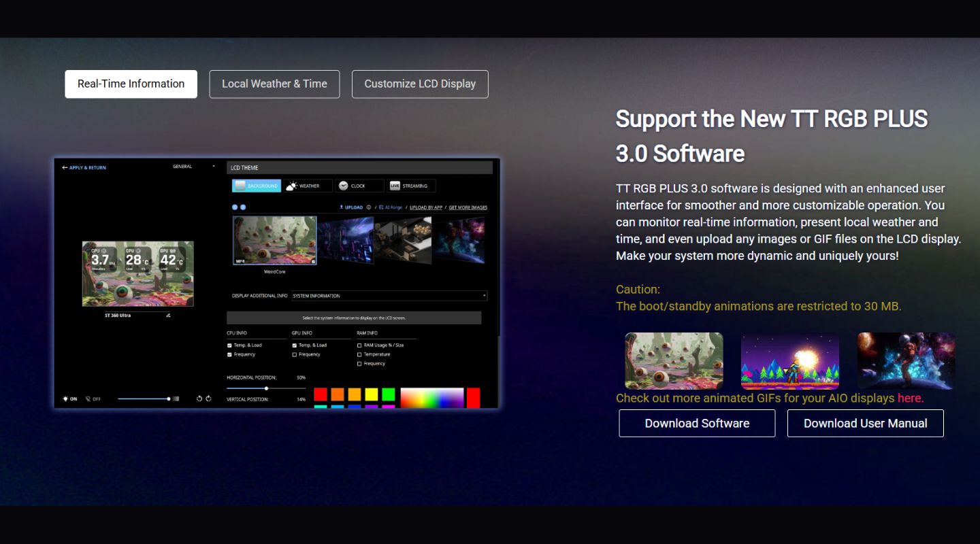980x544 pixels.
Task: Switch to the Real-Time Information tab
Action: [131, 84]
